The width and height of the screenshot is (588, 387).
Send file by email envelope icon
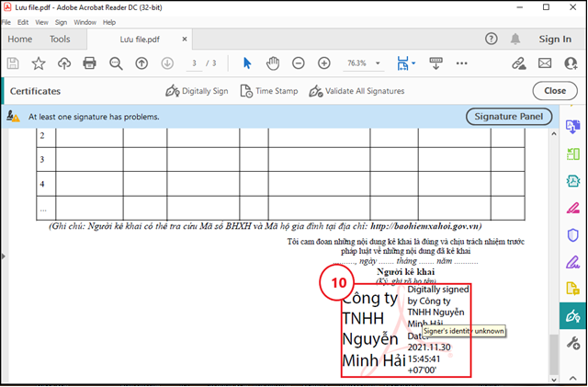pos(545,63)
